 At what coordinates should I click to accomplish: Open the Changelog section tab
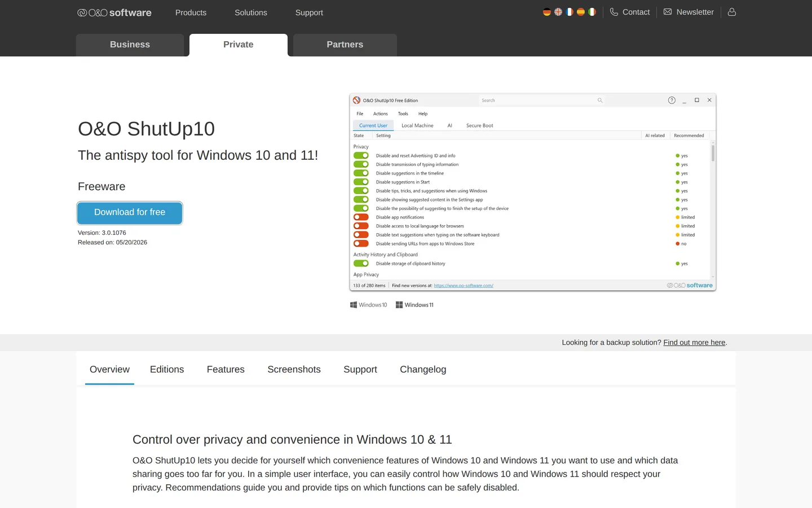click(x=423, y=370)
